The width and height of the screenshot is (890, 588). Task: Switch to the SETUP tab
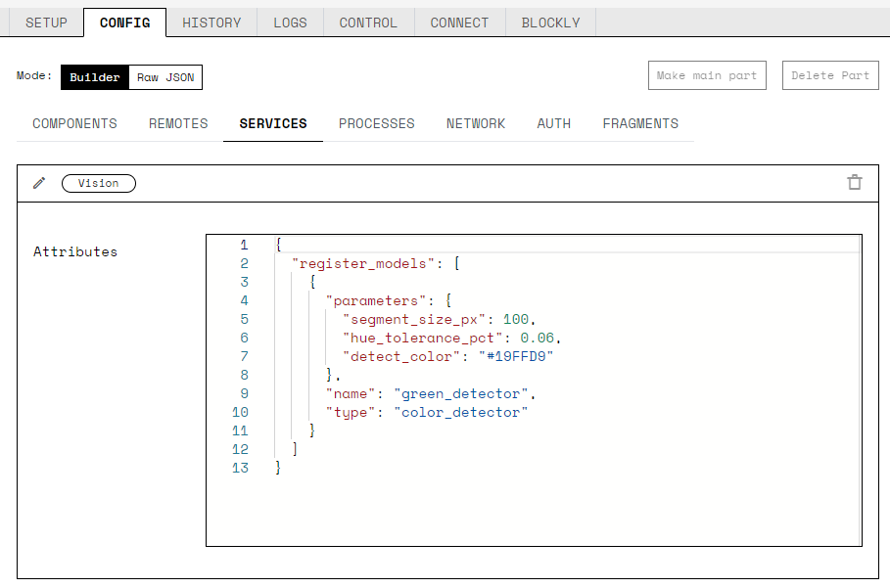[x=46, y=22]
